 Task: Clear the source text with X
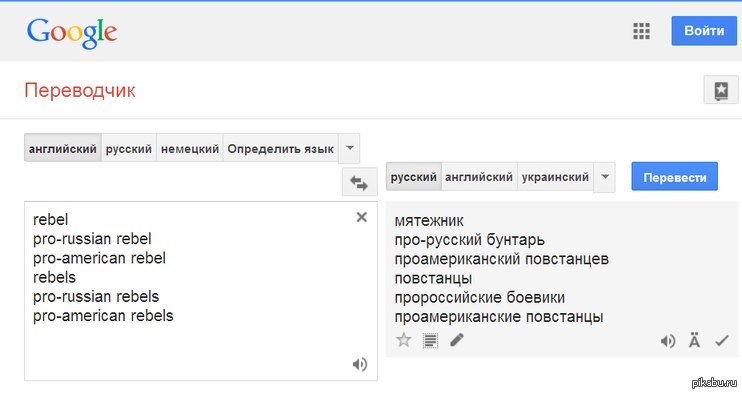tap(362, 217)
